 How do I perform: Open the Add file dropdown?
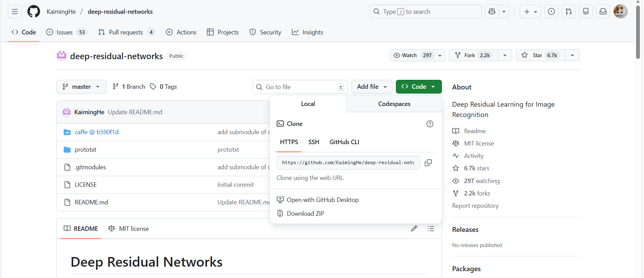point(372,87)
